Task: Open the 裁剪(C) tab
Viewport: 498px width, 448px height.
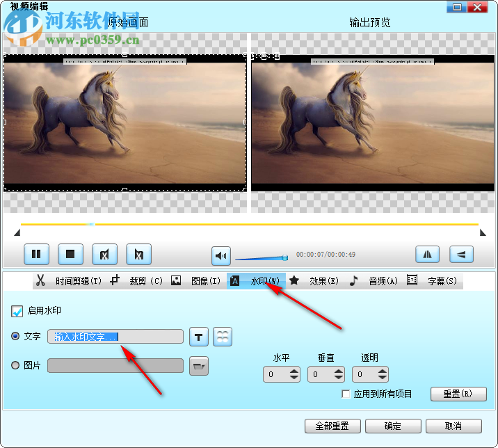Action: (146, 281)
